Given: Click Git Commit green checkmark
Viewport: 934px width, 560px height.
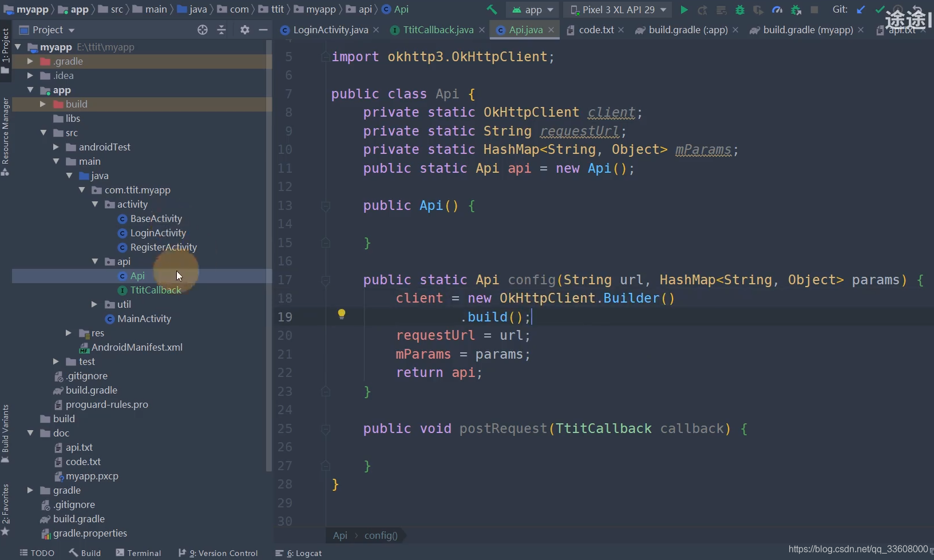Looking at the screenshot, I should point(880,10).
